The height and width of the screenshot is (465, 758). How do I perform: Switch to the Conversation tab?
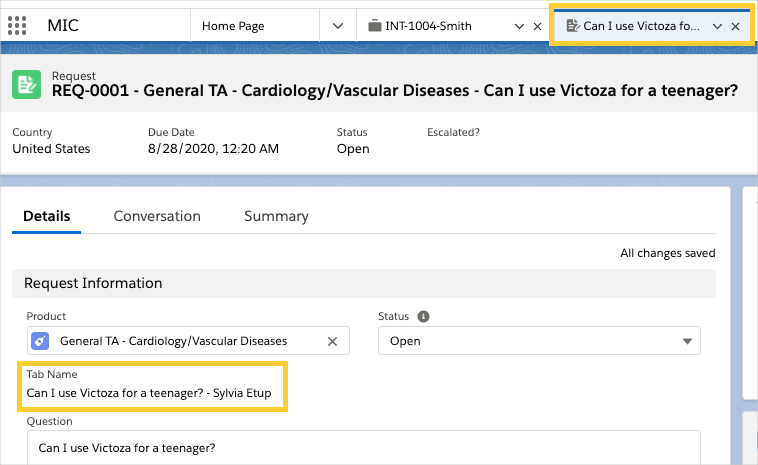point(157,216)
